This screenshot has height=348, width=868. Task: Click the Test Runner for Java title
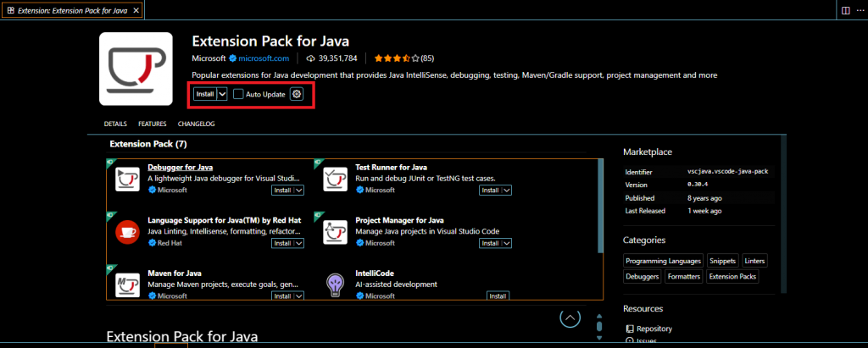[x=391, y=167]
